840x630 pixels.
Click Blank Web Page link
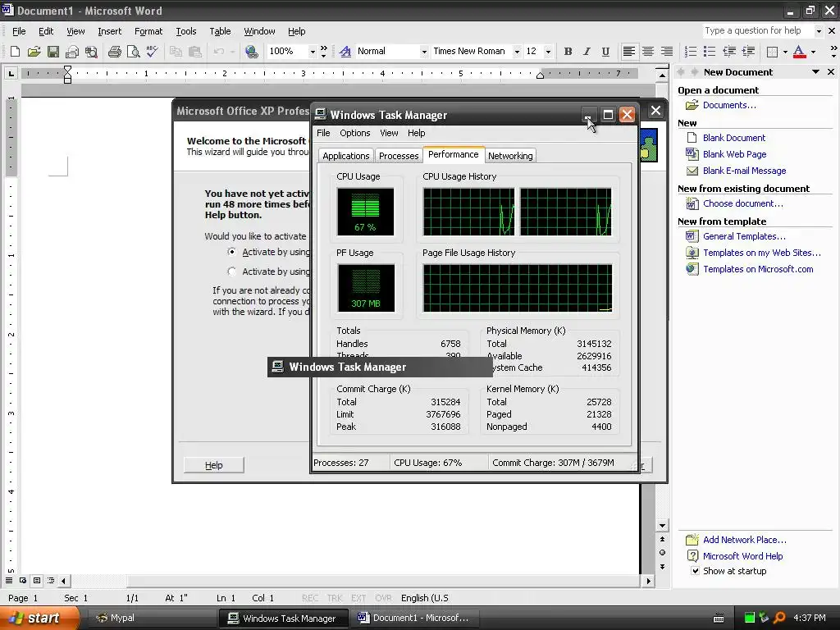pyautogui.click(x=734, y=154)
